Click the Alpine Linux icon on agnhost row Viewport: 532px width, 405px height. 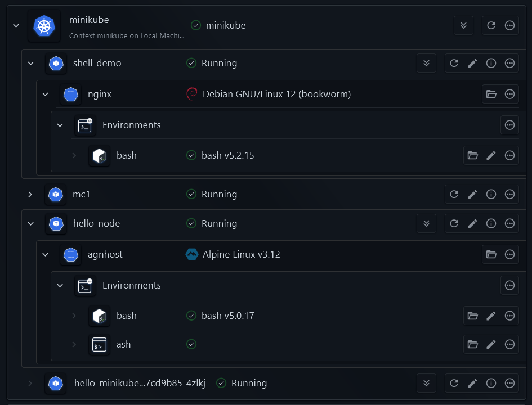pyautogui.click(x=192, y=254)
